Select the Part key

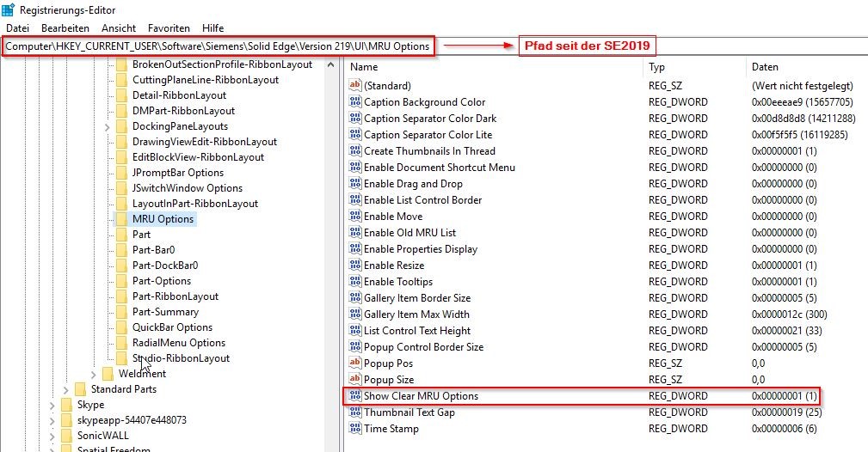coord(141,235)
